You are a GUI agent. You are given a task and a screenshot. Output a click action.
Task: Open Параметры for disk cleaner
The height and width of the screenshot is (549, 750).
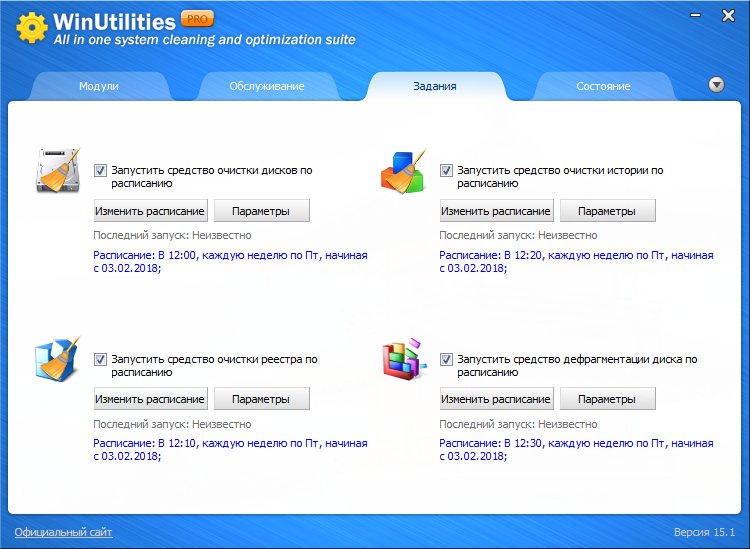coord(262,211)
